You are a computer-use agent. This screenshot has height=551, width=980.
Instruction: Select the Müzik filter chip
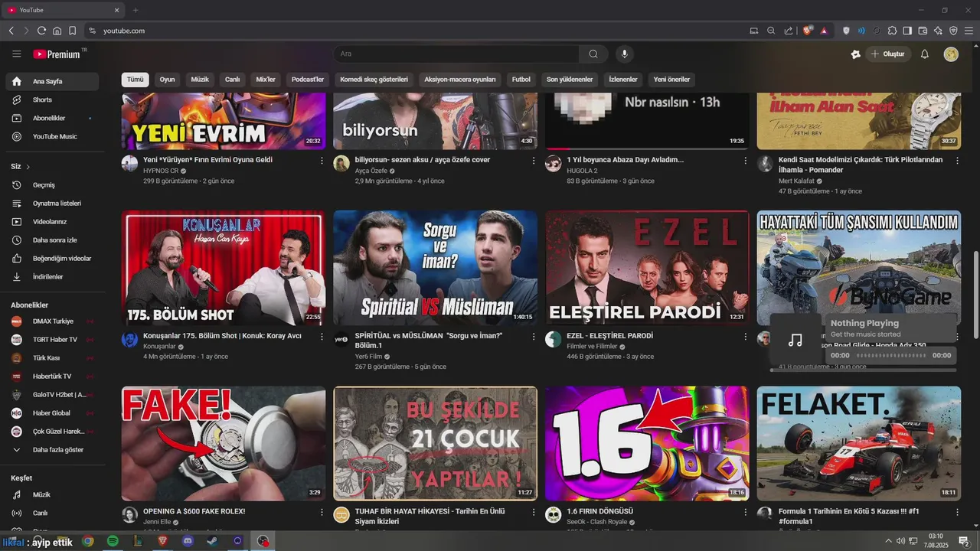200,80
